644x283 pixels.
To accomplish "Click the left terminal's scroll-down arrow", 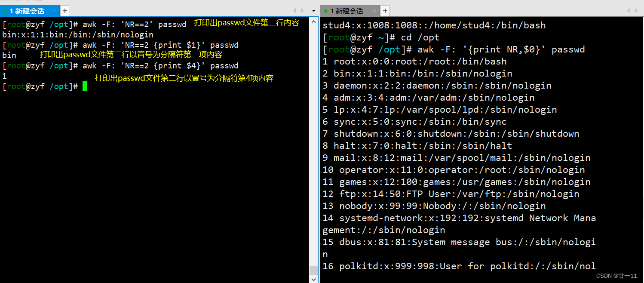I will (x=313, y=279).
